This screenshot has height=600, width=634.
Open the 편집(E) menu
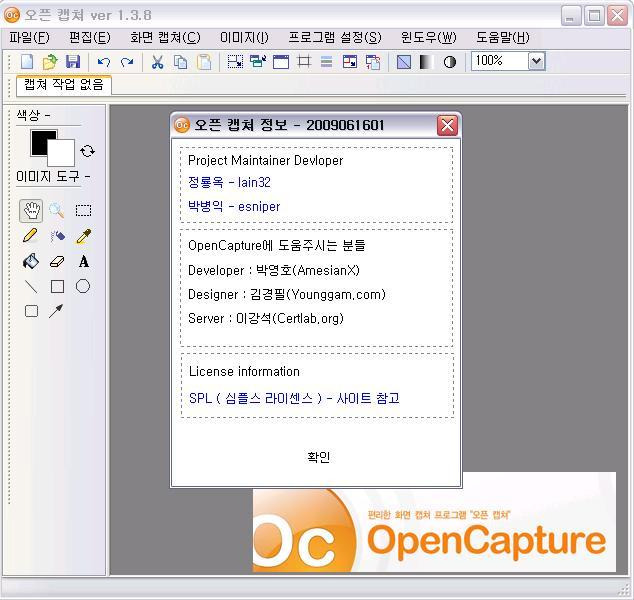[89, 38]
